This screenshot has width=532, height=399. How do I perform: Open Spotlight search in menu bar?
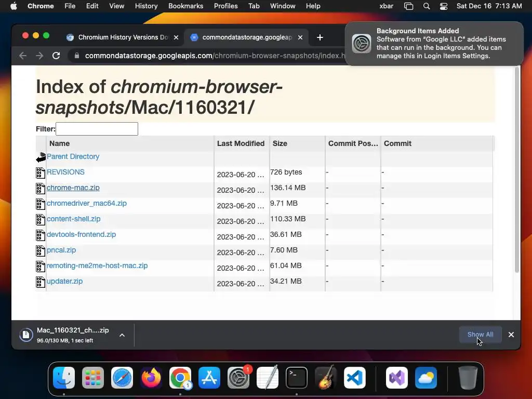427,6
